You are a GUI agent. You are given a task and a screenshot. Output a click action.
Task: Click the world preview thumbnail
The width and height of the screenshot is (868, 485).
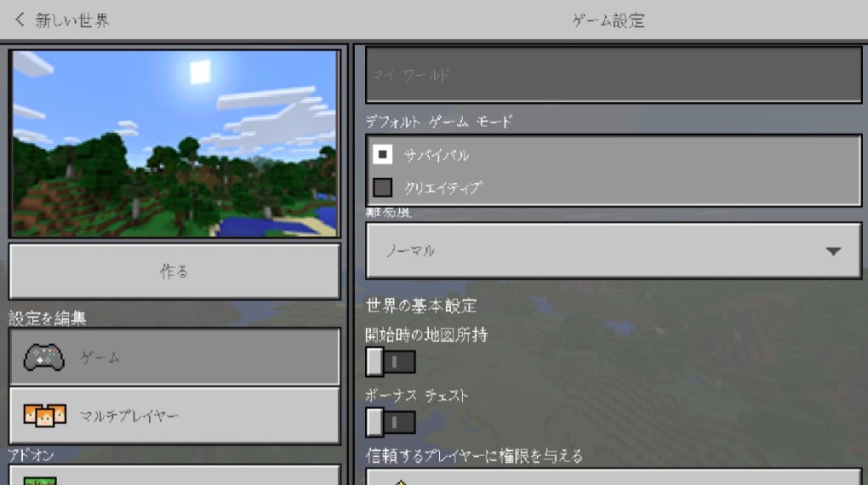[174, 143]
